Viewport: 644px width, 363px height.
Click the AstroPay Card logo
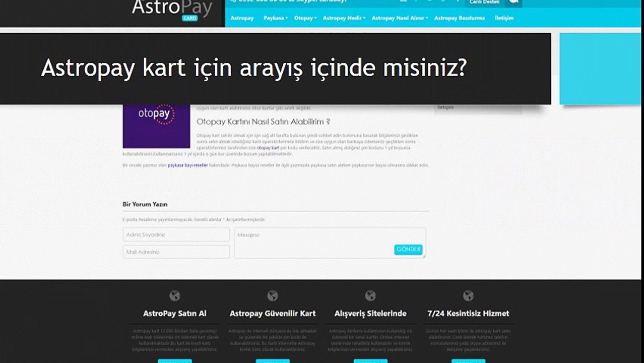[172, 10]
